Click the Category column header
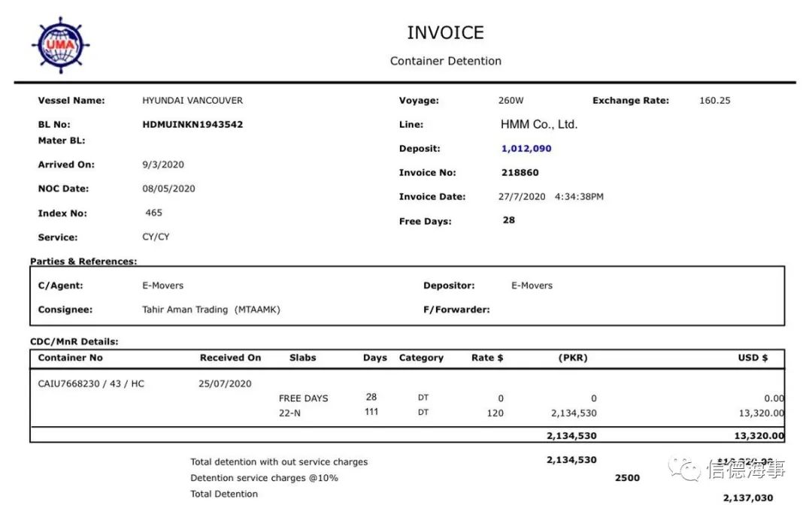Image resolution: width=812 pixels, height=505 pixels. (x=421, y=358)
